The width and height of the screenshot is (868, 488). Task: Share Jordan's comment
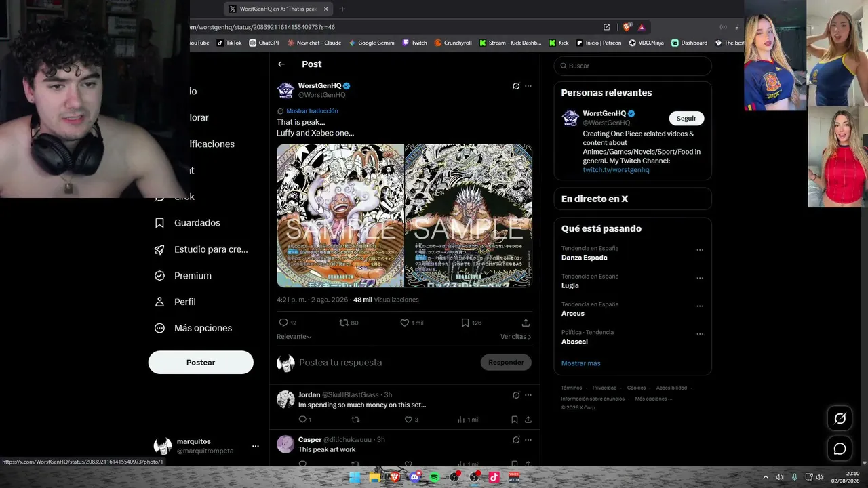[528, 420]
